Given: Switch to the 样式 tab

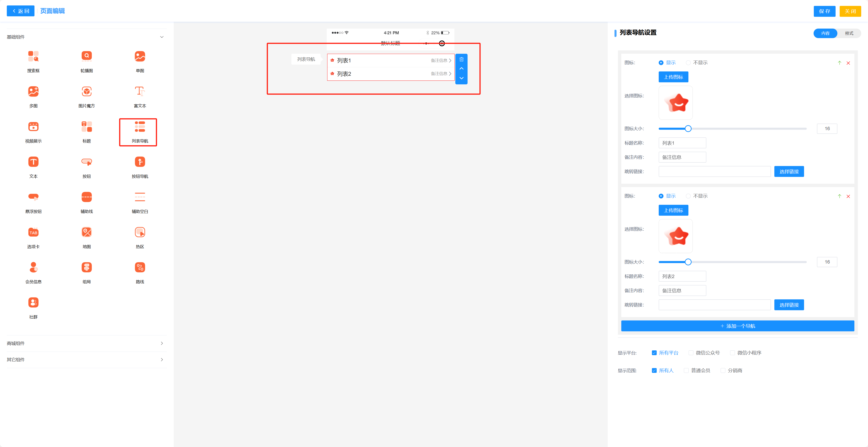Looking at the screenshot, I should click(849, 33).
